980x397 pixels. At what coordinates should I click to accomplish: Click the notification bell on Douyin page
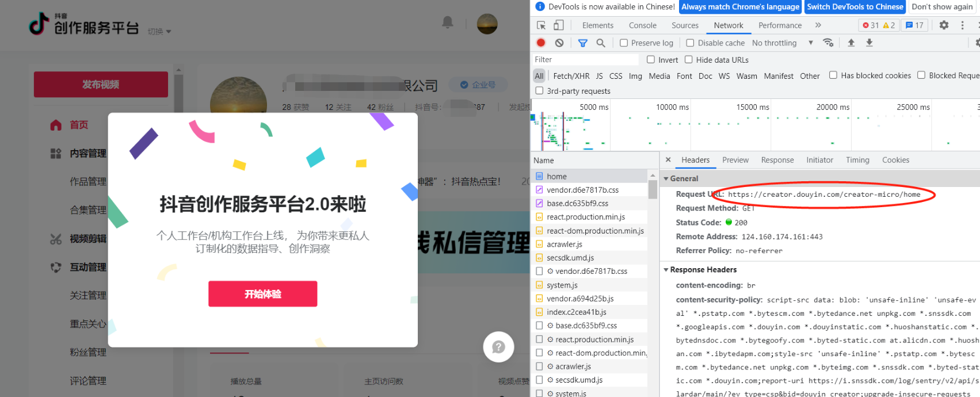point(447,22)
